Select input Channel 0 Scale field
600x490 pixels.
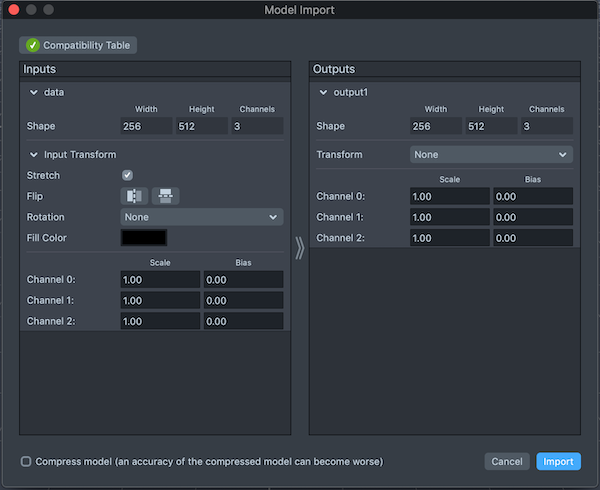pyautogui.click(x=159, y=280)
